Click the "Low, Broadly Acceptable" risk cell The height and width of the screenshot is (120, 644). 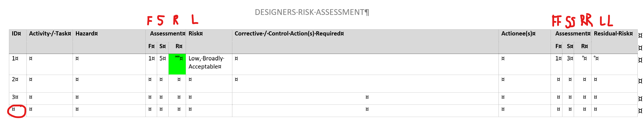206,62
